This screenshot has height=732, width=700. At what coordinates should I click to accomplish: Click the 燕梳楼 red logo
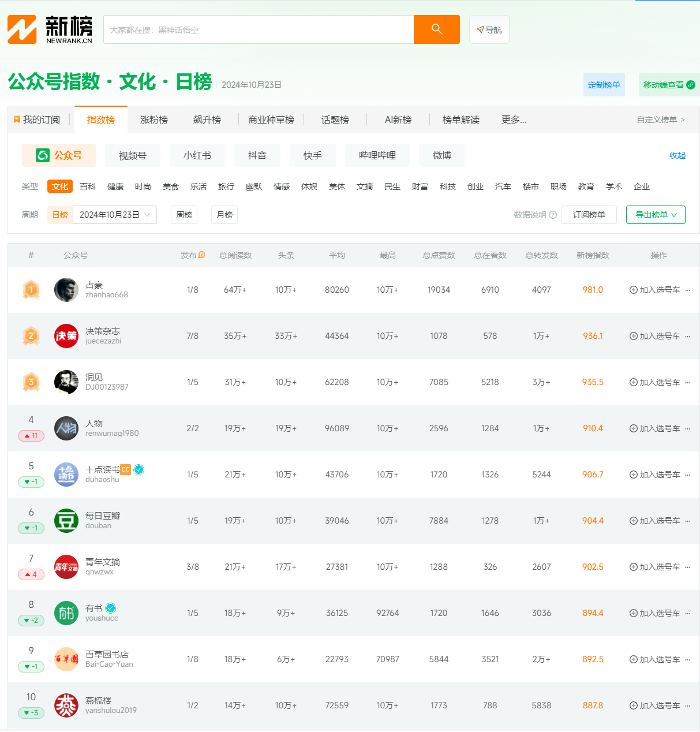(x=66, y=705)
